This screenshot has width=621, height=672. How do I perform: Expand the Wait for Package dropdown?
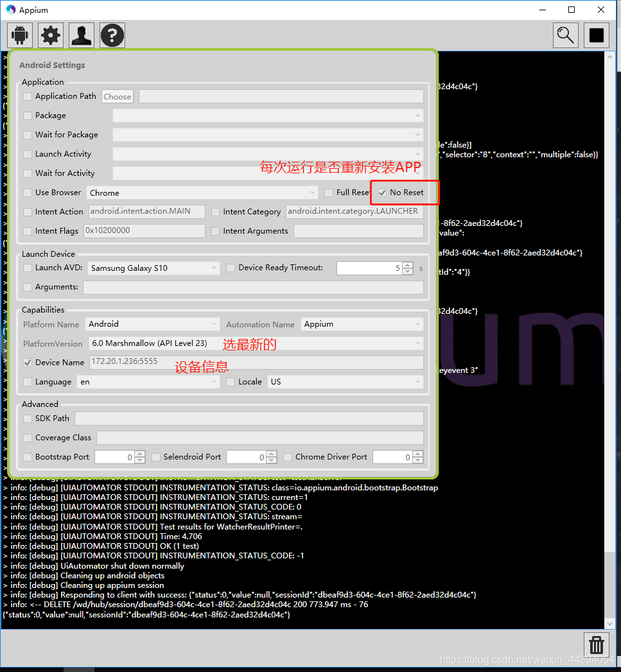point(268,135)
